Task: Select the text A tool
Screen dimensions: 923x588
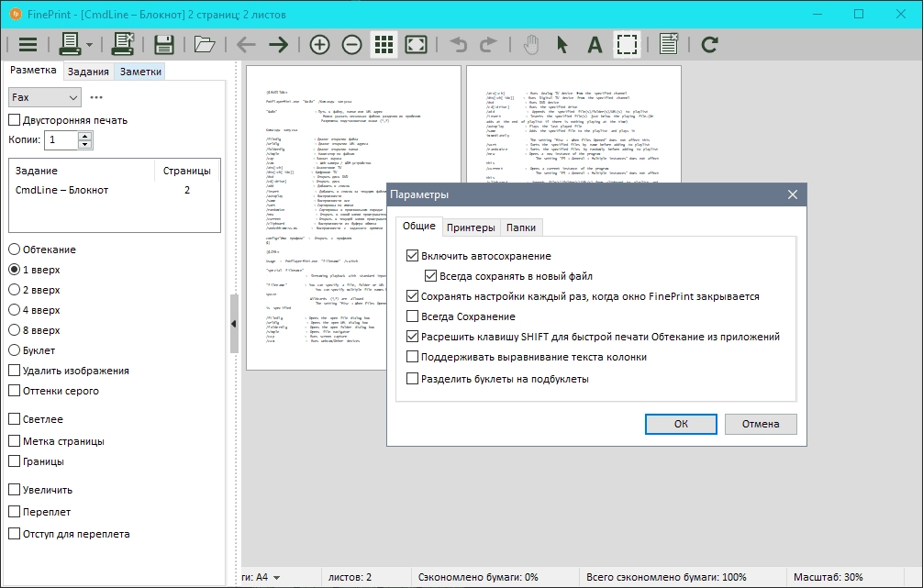Action: click(x=595, y=45)
